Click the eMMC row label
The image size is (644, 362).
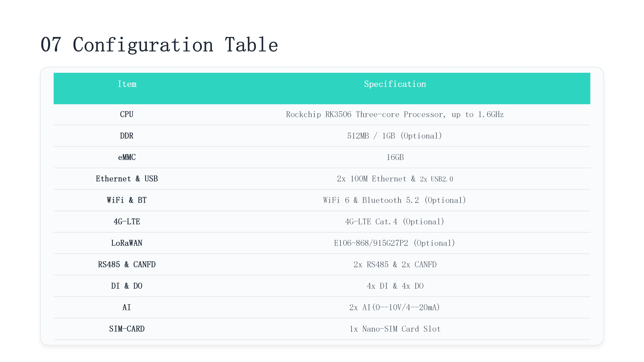click(x=127, y=157)
